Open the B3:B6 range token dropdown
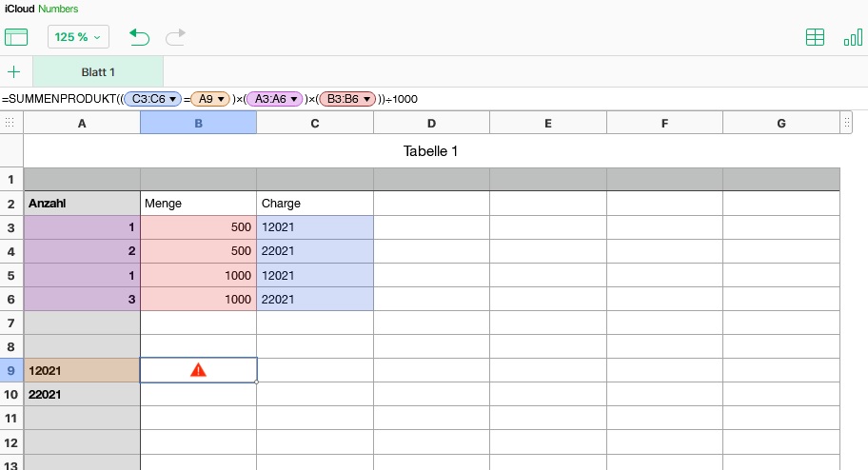The image size is (868, 470). point(366,99)
